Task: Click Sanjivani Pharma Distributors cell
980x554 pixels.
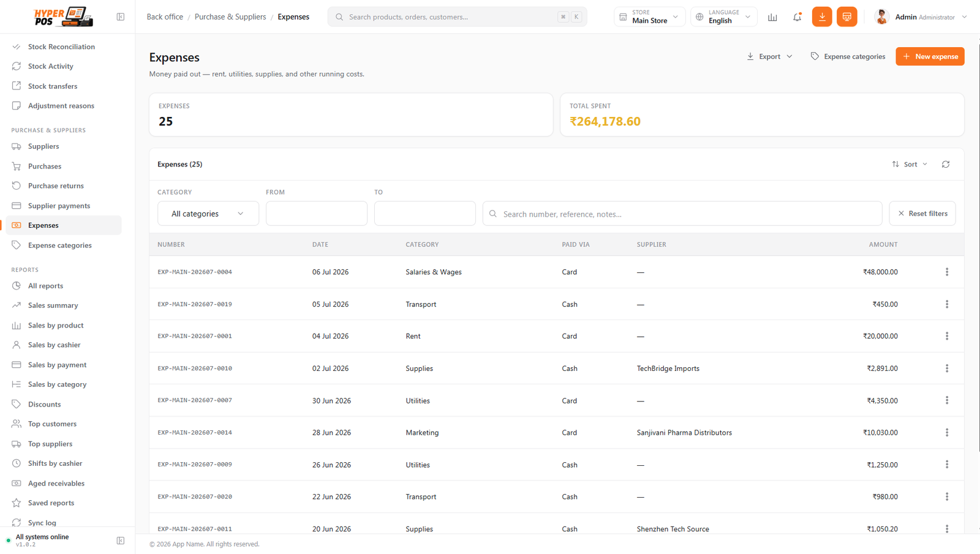Action: click(684, 433)
